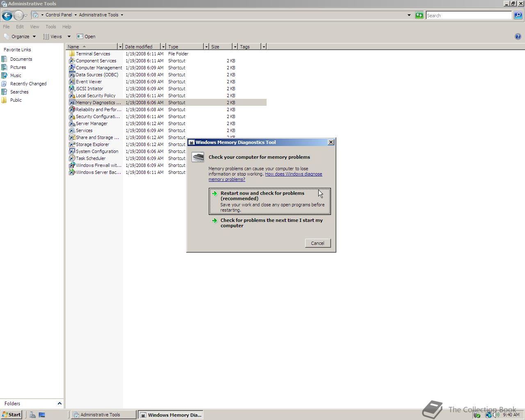Viewport: 525px width, 420px height.
Task: Click the Open toolbar button
Action: (86, 37)
